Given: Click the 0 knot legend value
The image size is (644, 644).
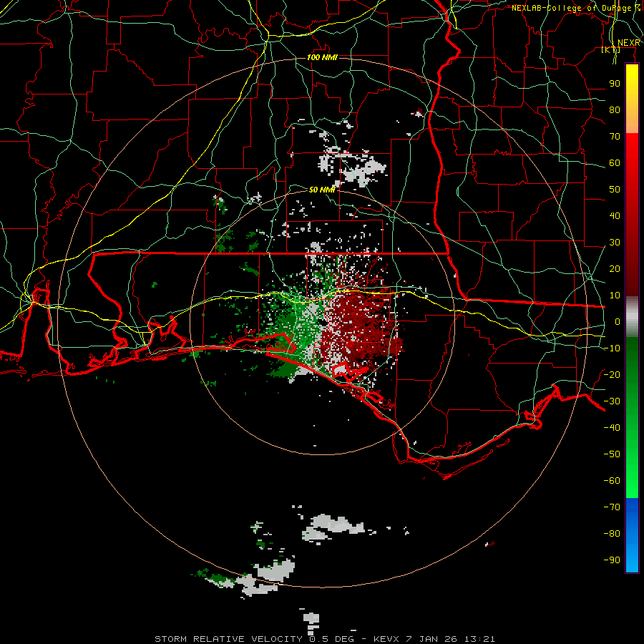Looking at the screenshot, I should point(618,321).
